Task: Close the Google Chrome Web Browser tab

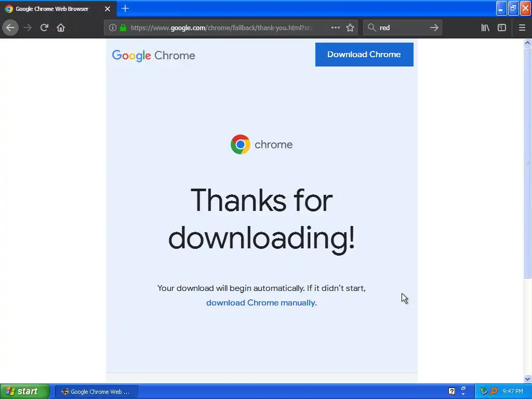Action: pos(108,9)
